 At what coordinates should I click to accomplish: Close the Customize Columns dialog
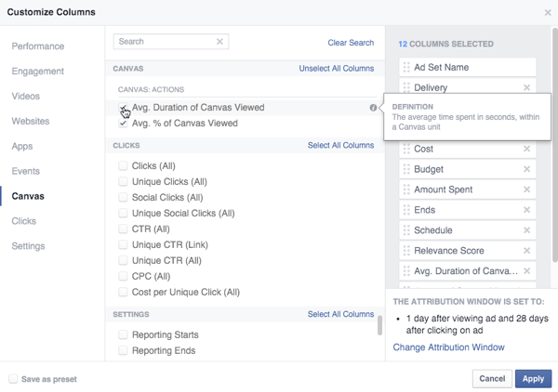[x=547, y=12]
